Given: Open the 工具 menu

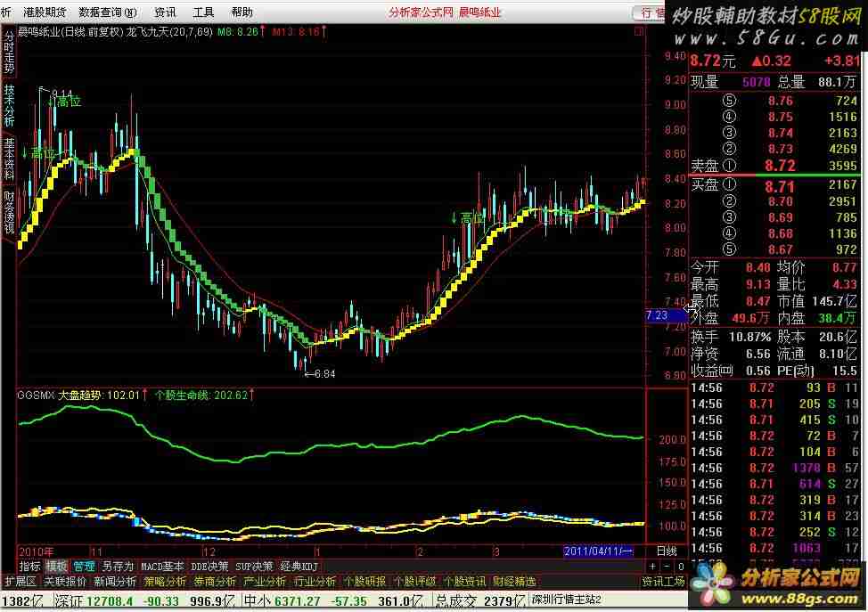Looking at the screenshot, I should 203,12.
